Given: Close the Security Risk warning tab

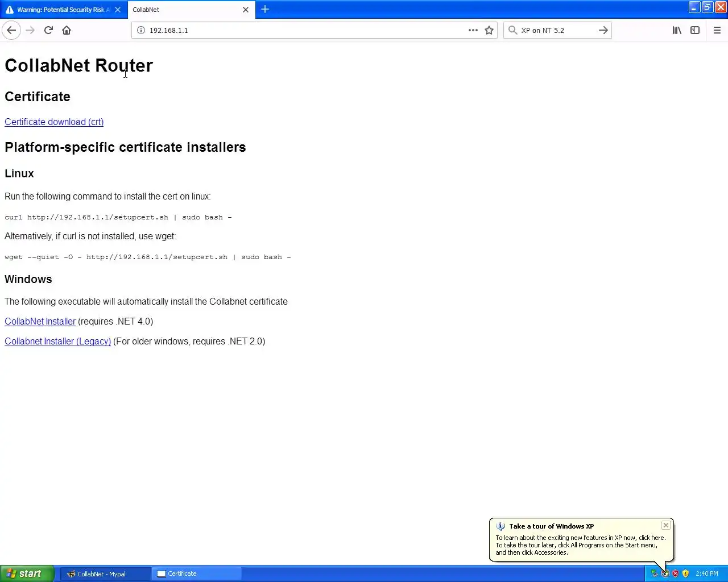Looking at the screenshot, I should tap(118, 10).
